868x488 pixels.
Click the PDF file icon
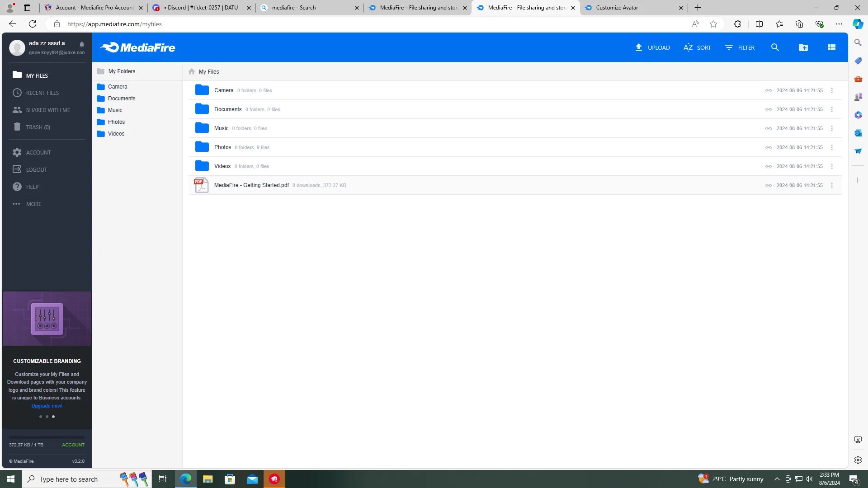point(201,185)
